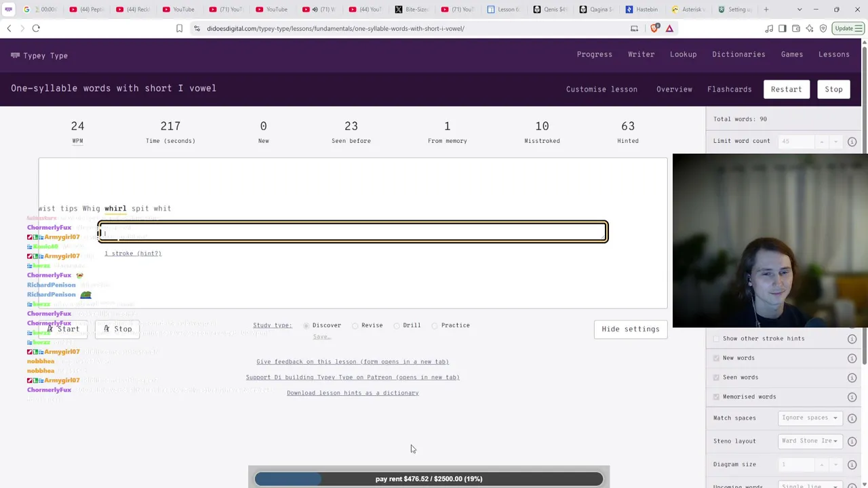Bookmark this page using the bookmark icon

pos(179,28)
